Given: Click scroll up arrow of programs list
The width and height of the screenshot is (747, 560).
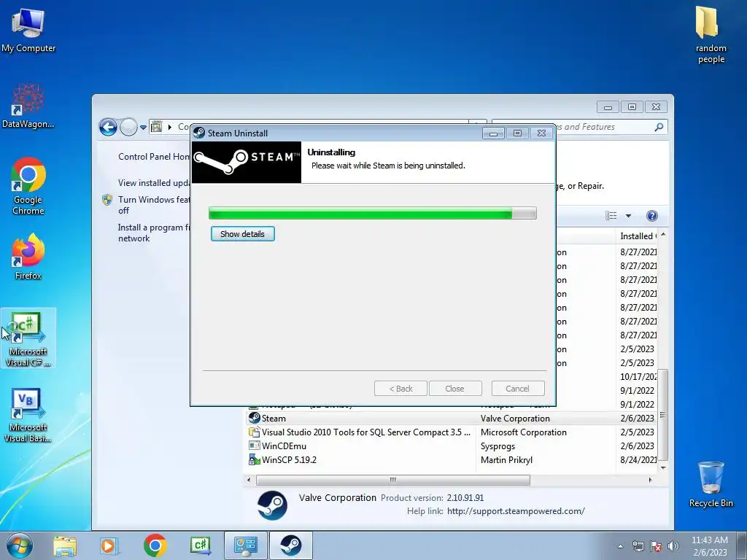Looking at the screenshot, I should (662, 235).
